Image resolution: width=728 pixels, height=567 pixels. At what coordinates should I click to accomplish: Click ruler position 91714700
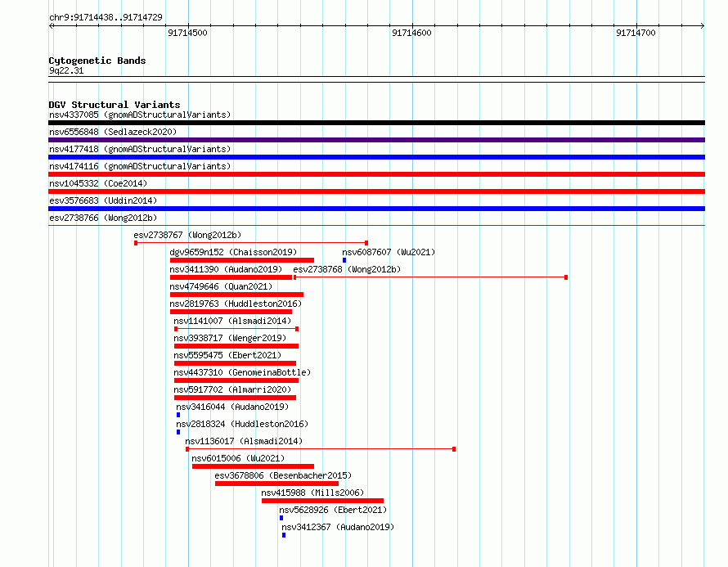pos(636,33)
